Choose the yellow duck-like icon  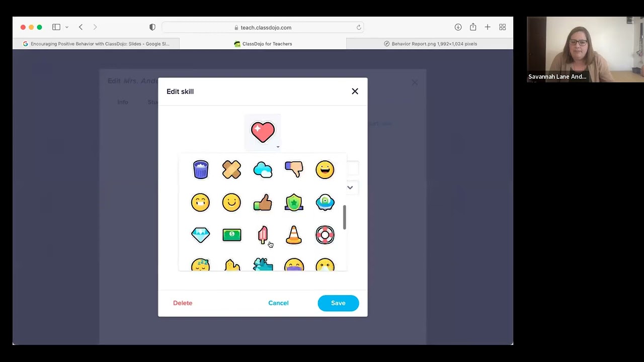(232, 265)
